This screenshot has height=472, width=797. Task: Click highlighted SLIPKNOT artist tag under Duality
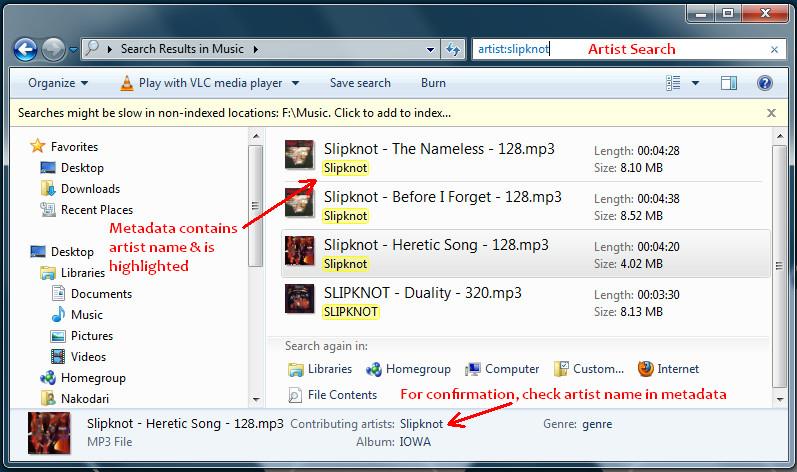pos(351,311)
